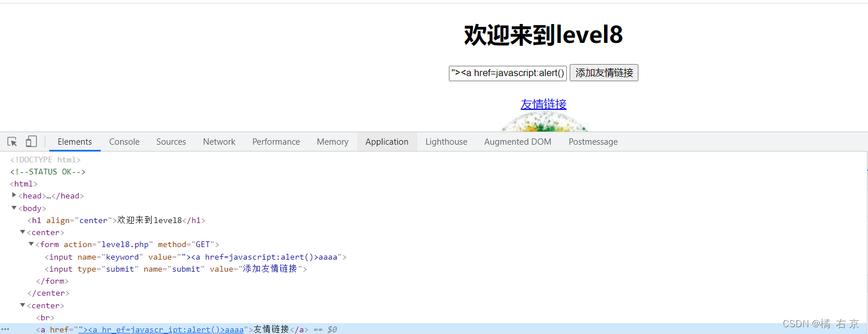The image size is (868, 334).
Task: Open the Lighthouse tab
Action: coord(446,142)
